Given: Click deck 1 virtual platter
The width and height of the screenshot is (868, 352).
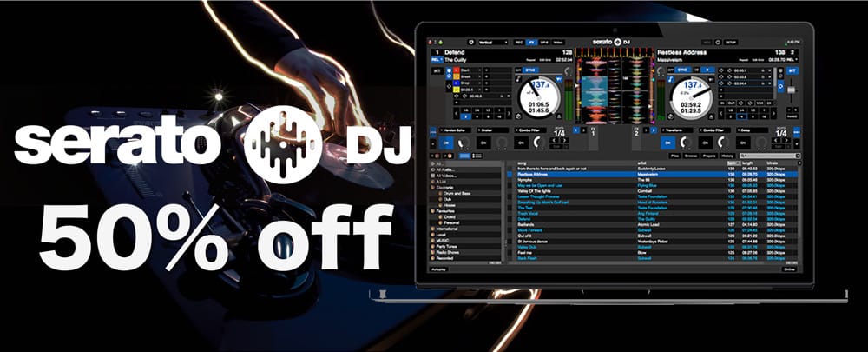Looking at the screenshot, I should [539, 98].
